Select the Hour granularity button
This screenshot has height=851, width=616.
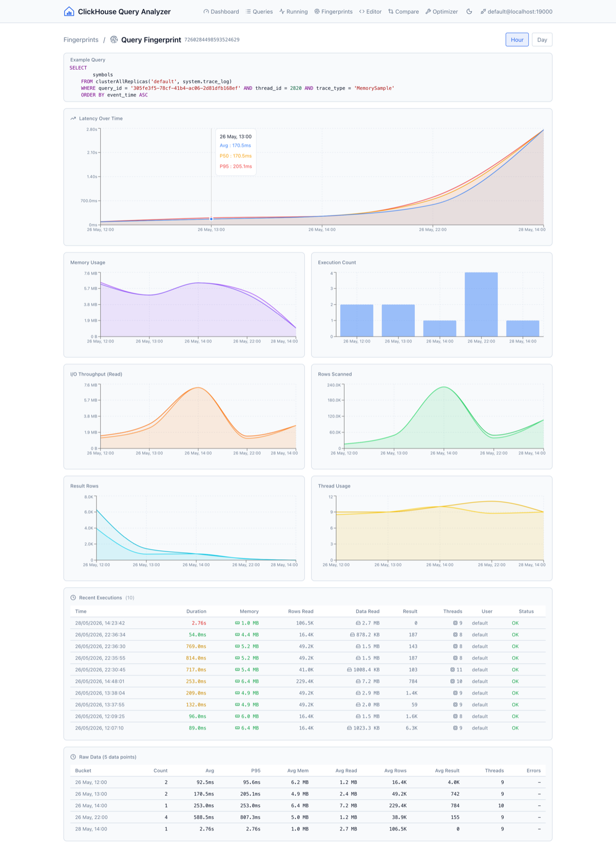pyautogui.click(x=517, y=40)
